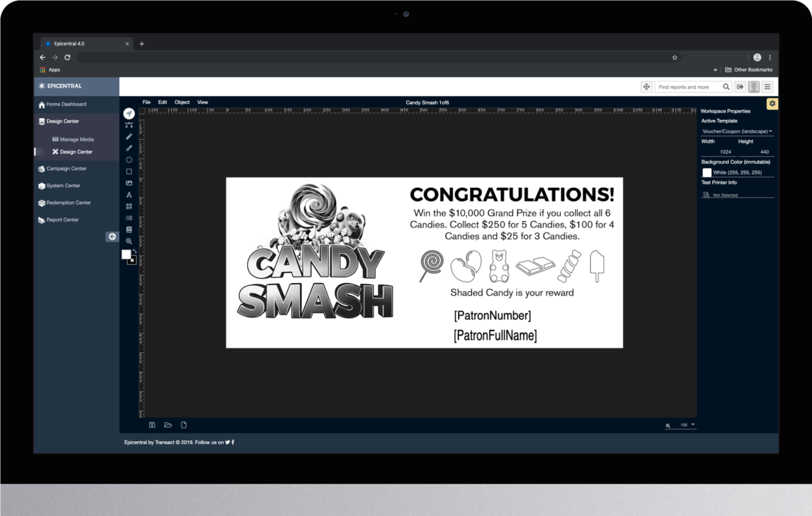Go to Manage Media
Image resolution: width=812 pixels, height=516 pixels.
tap(77, 140)
